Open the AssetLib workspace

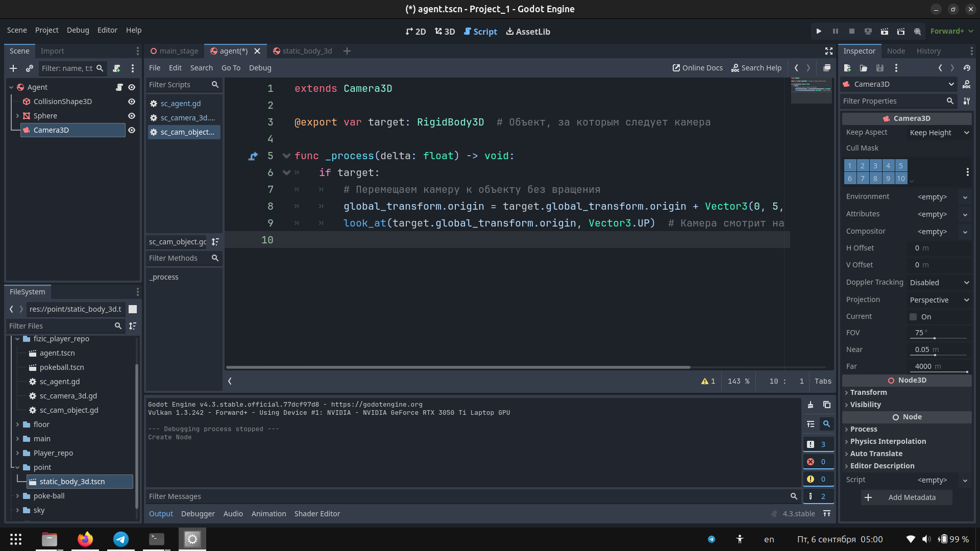[528, 32]
